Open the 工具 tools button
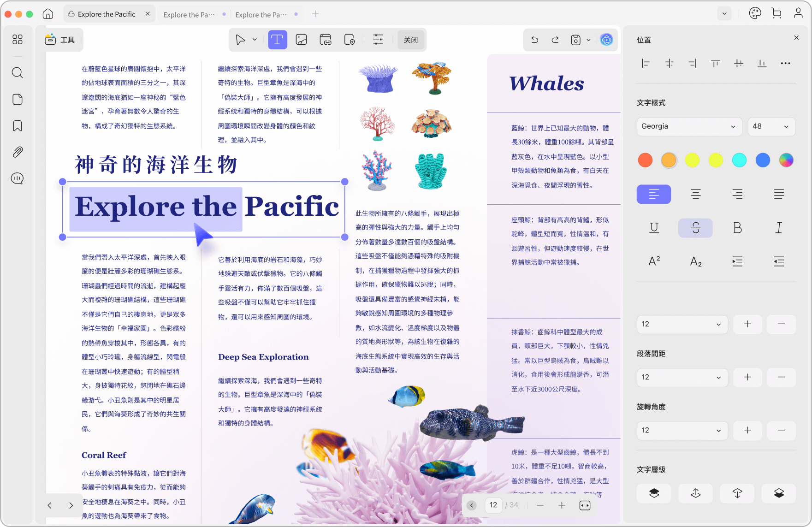The height and width of the screenshot is (527, 812). [60, 40]
